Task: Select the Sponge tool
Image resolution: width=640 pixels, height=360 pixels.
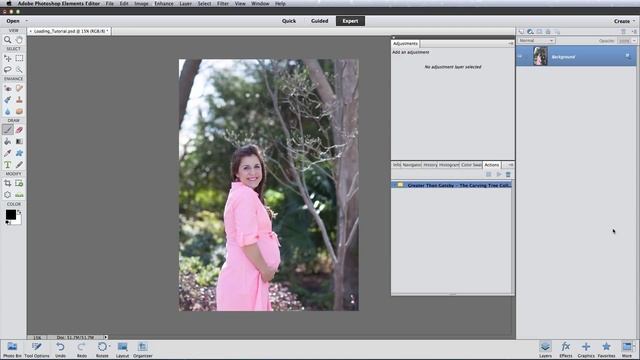Action: pyautogui.click(x=19, y=111)
